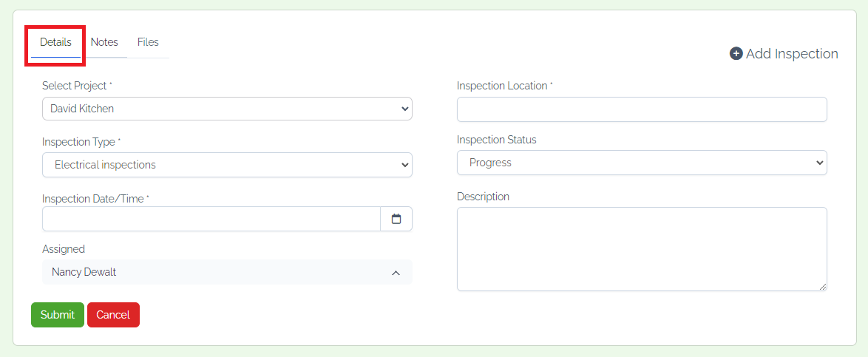Open the Inspection Status dropdown showing Progress
This screenshot has width=868, height=357.
(642, 163)
